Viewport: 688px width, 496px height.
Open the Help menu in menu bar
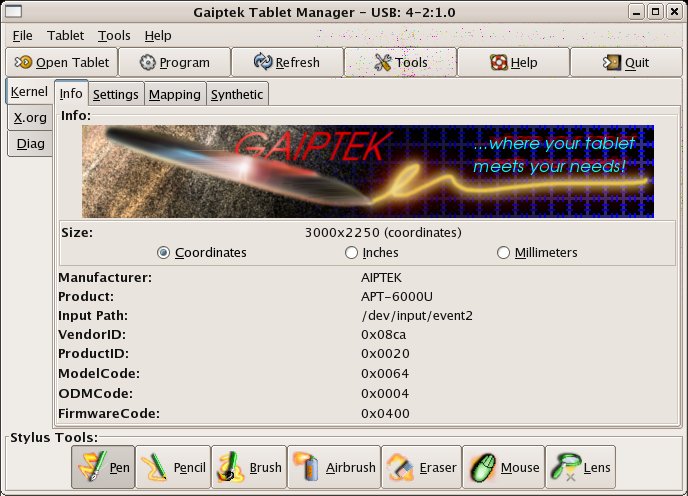point(158,36)
